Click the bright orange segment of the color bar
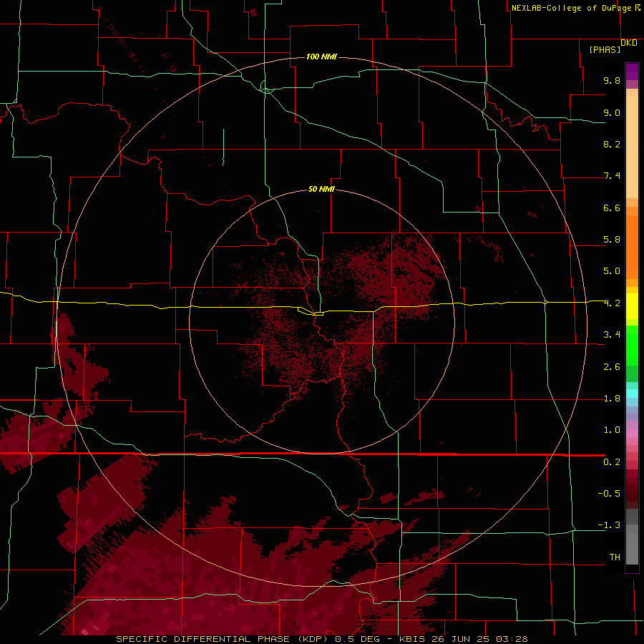This screenshot has width=644, height=644. point(632,248)
